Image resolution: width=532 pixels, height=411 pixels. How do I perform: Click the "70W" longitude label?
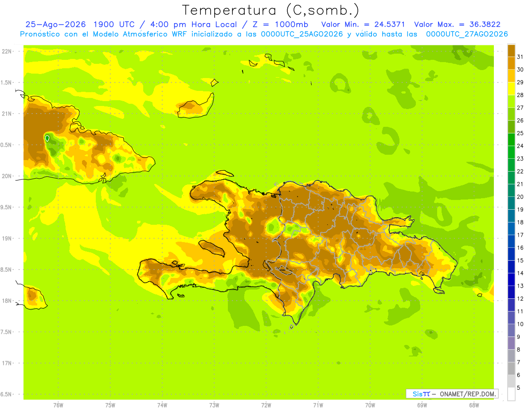click(x=370, y=405)
